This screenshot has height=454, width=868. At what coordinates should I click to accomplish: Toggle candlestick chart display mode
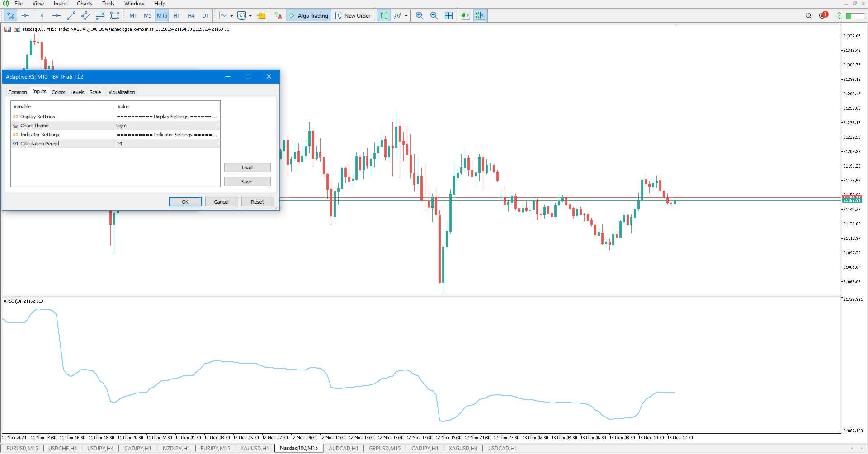point(384,15)
